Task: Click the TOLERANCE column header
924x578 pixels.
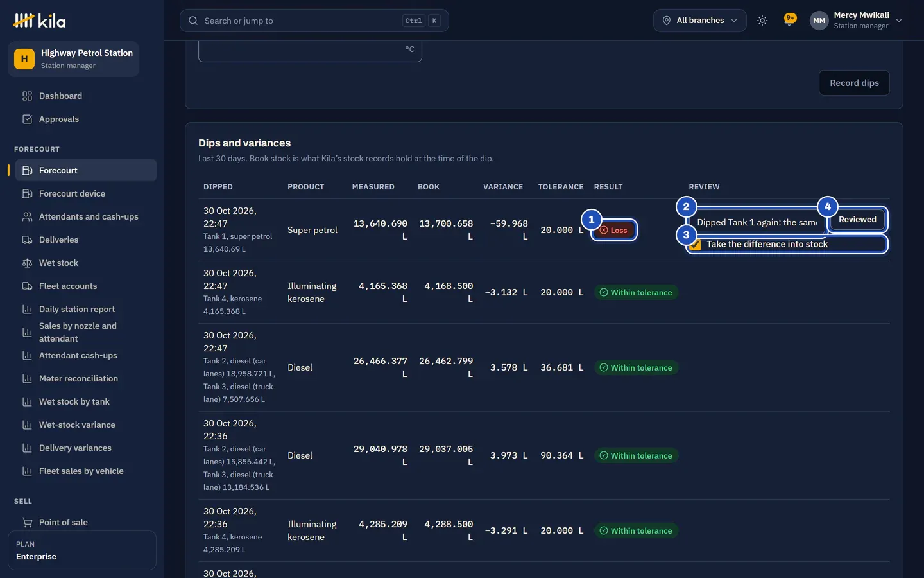Action: 561,187
